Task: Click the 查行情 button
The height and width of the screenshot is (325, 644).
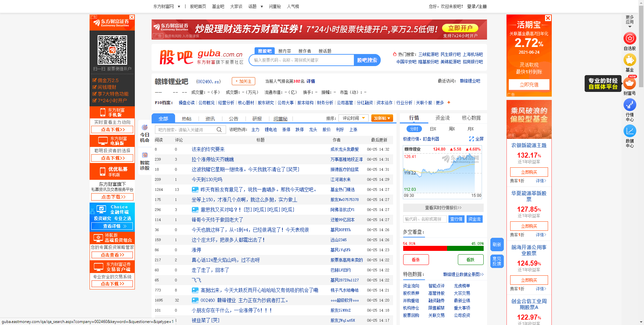Action: [456, 219]
